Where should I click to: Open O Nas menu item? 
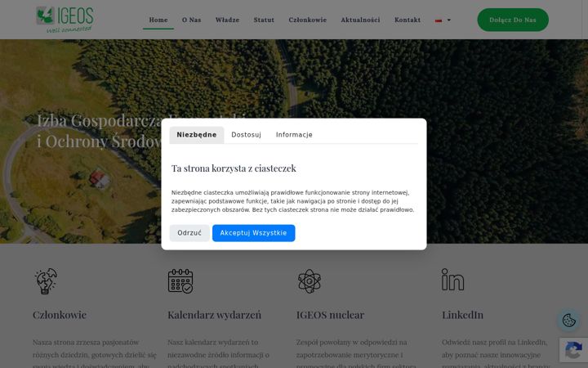(191, 20)
